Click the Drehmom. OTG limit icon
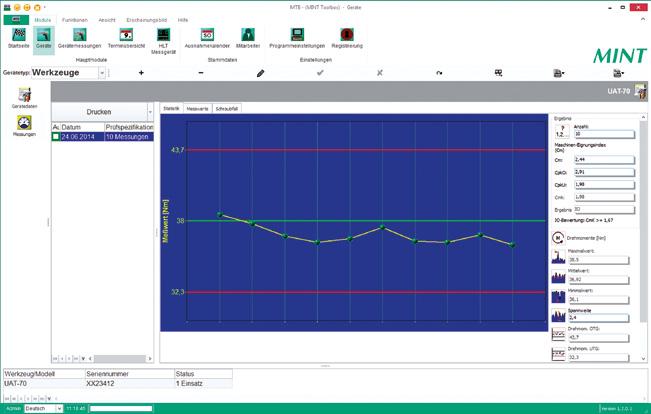This screenshot has height=414, width=651. coord(558,335)
